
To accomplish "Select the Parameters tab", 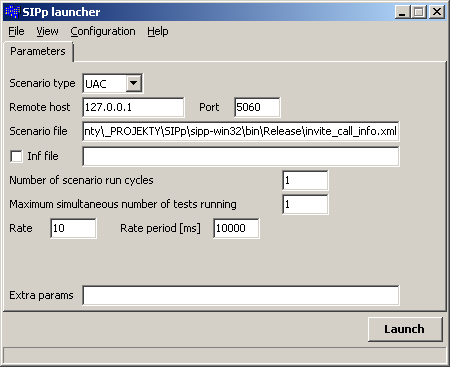I will [x=38, y=51].
